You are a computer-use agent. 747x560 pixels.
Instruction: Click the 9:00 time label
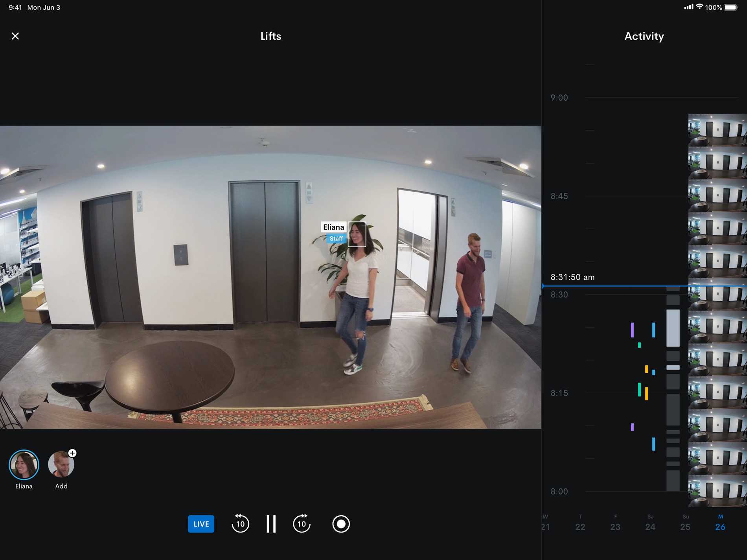click(559, 98)
